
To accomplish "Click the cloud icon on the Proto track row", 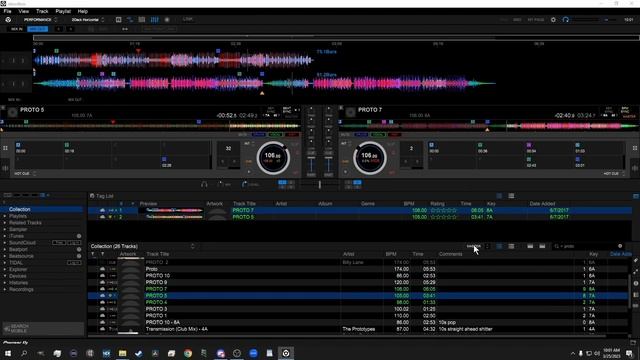I will point(102,269).
